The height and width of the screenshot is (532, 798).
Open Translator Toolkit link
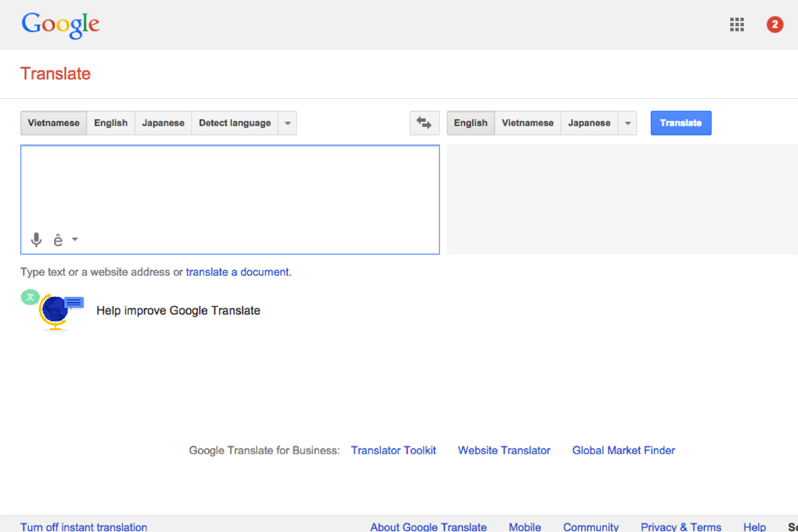(x=394, y=450)
